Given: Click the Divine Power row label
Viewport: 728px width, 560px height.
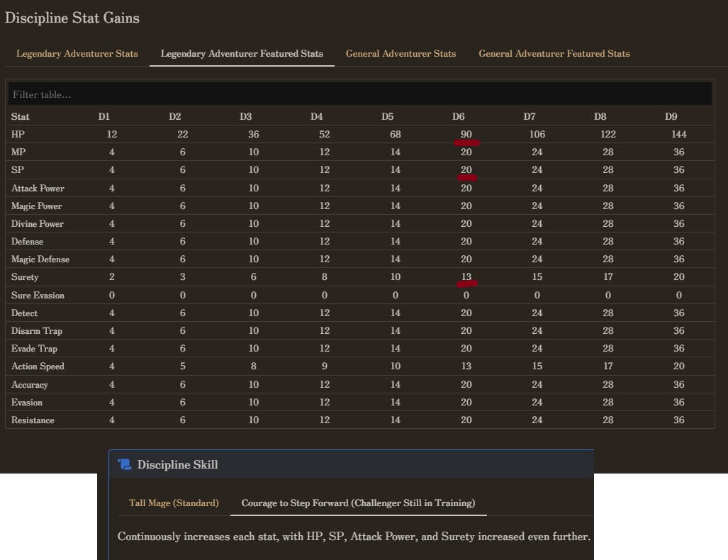Looking at the screenshot, I should tap(37, 223).
